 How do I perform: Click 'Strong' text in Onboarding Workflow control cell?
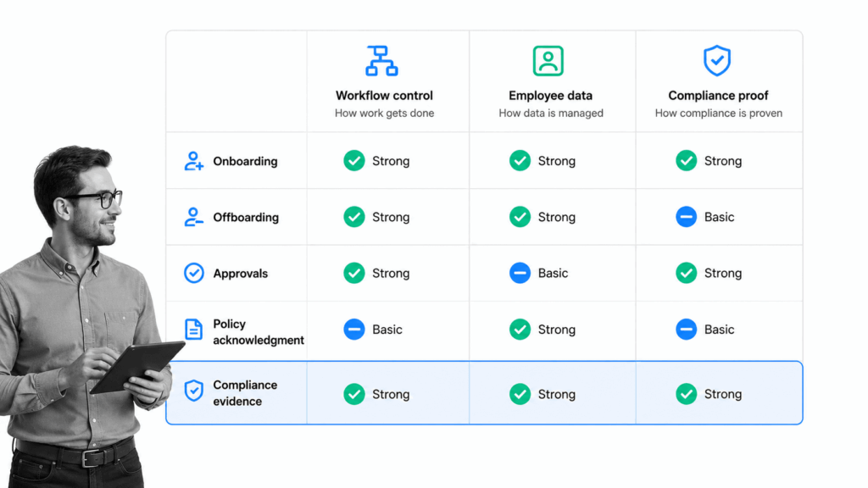(x=391, y=161)
